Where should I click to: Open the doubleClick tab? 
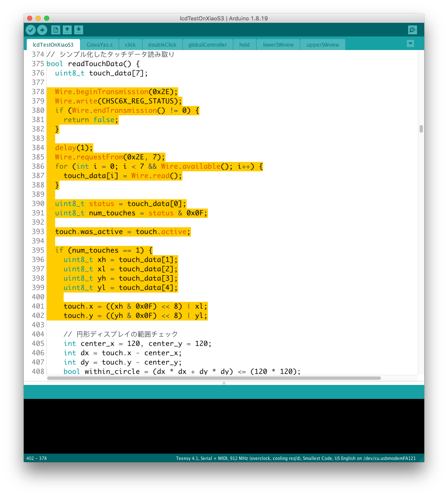coord(162,45)
